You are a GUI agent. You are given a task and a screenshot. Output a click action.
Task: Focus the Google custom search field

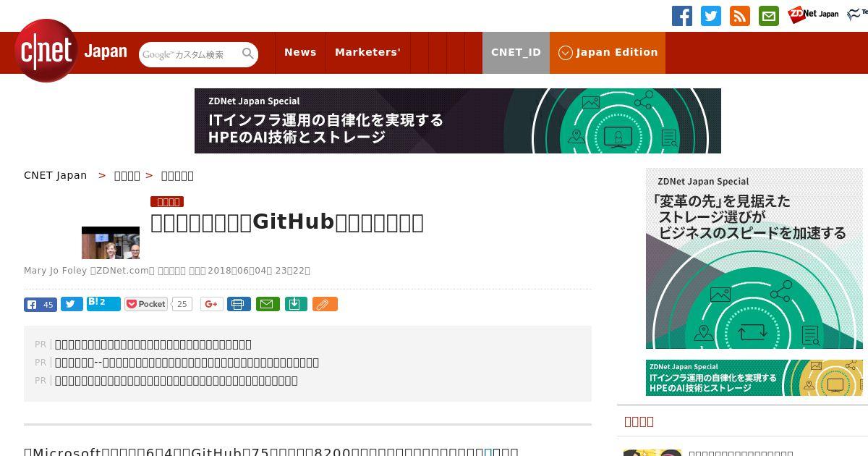click(x=190, y=54)
